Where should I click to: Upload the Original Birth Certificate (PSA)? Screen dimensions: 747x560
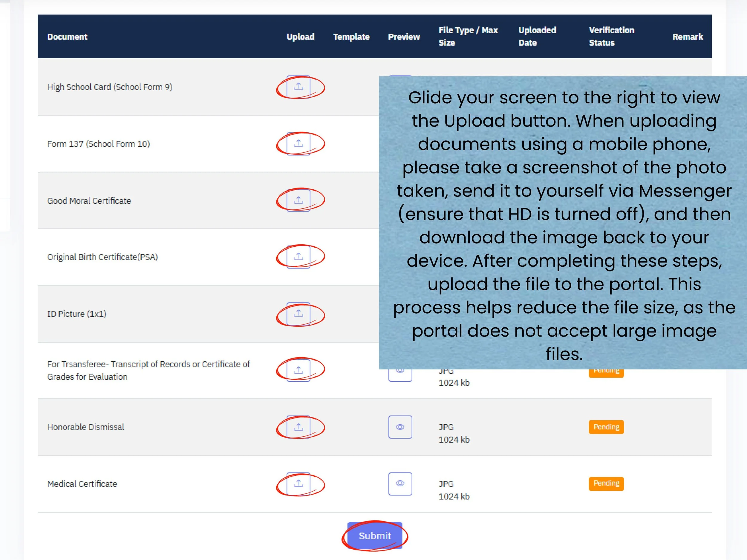click(x=299, y=257)
